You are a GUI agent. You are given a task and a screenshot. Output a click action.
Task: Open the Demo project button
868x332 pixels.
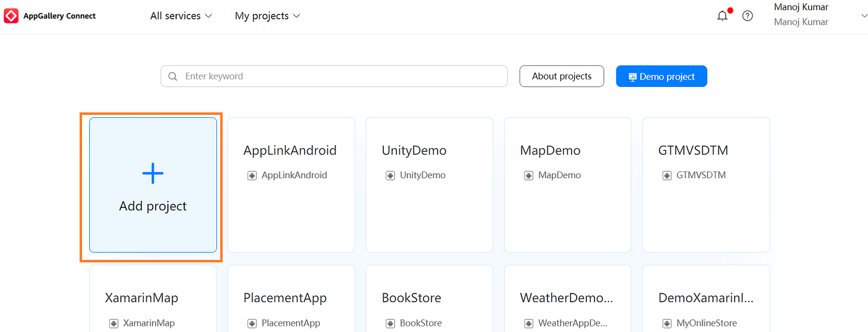(x=662, y=76)
